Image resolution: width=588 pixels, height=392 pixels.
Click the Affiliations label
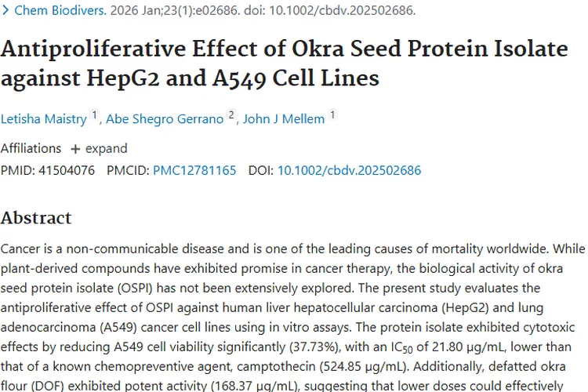pos(31,148)
